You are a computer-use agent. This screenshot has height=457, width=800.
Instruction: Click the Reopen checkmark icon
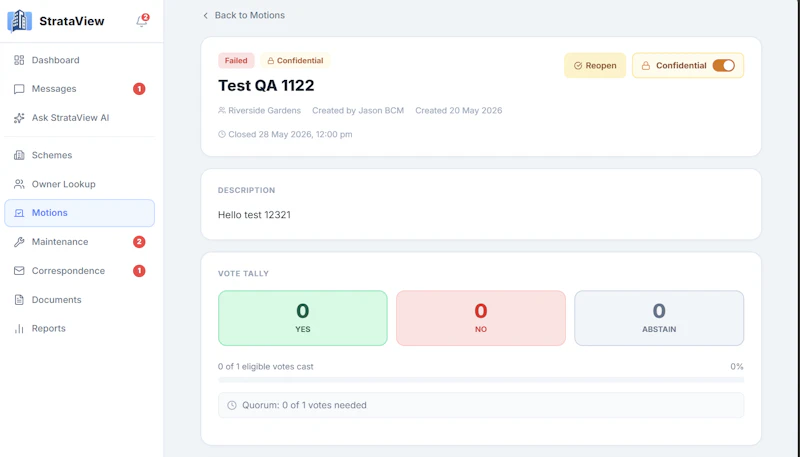tap(578, 66)
